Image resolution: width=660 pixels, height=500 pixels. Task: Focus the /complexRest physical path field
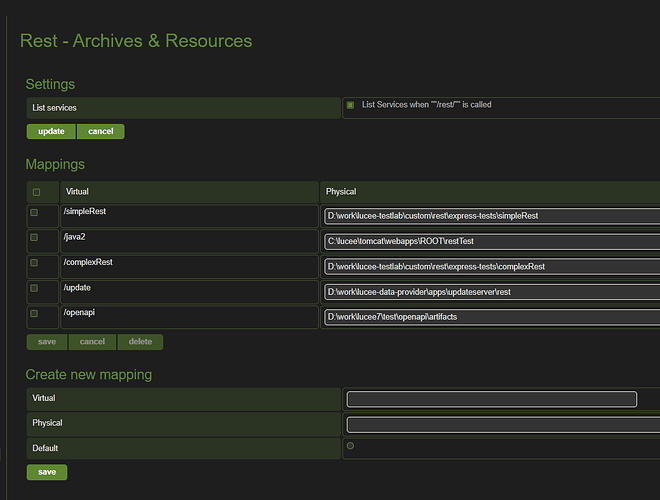point(491,266)
